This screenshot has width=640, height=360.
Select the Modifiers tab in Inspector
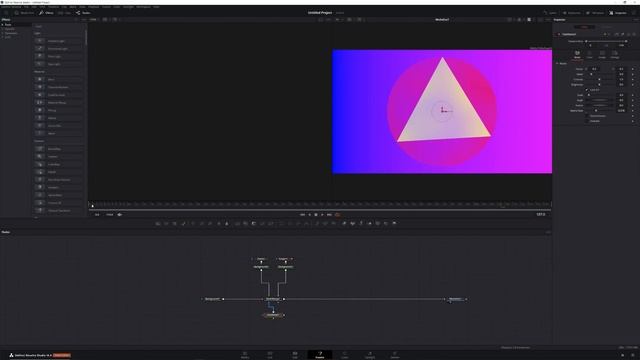point(607,27)
